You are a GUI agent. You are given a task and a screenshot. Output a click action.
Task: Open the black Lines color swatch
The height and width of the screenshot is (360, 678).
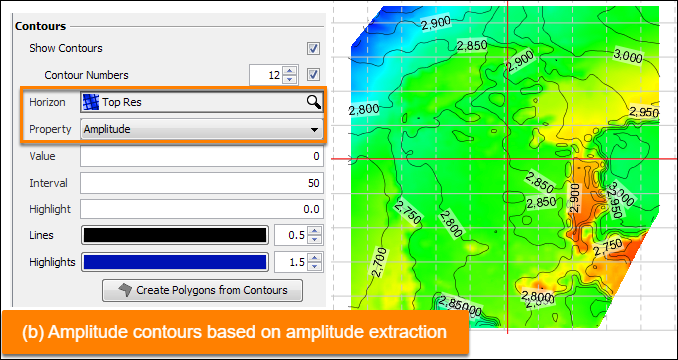pos(175,236)
